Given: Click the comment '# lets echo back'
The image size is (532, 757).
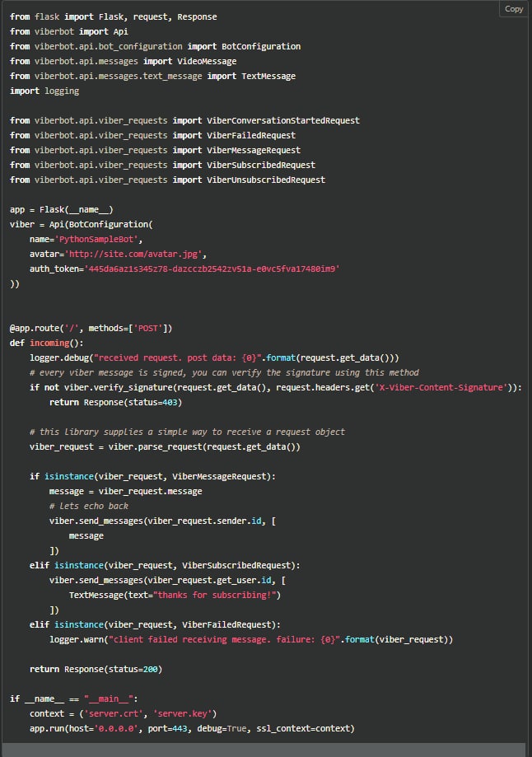Looking at the screenshot, I should (x=89, y=507).
